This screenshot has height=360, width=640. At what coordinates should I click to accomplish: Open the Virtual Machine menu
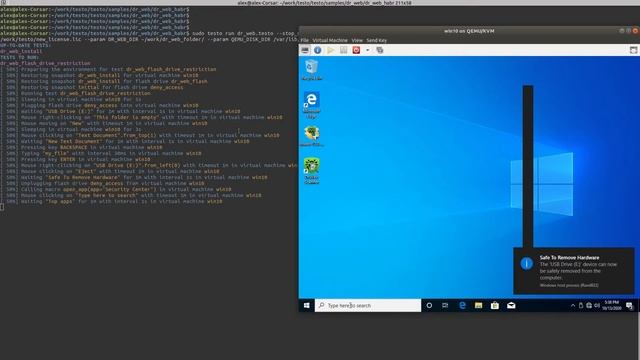330,40
